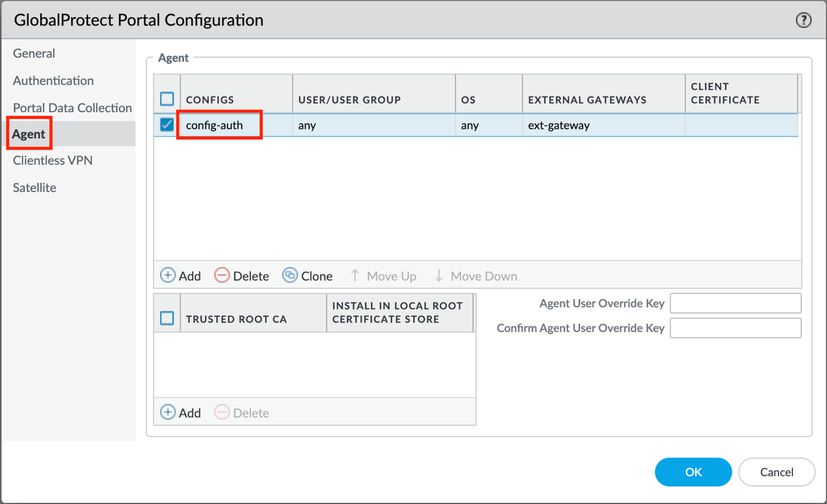This screenshot has width=827, height=504.
Task: Uncheck the config-auth row checkbox
Action: coord(167,124)
